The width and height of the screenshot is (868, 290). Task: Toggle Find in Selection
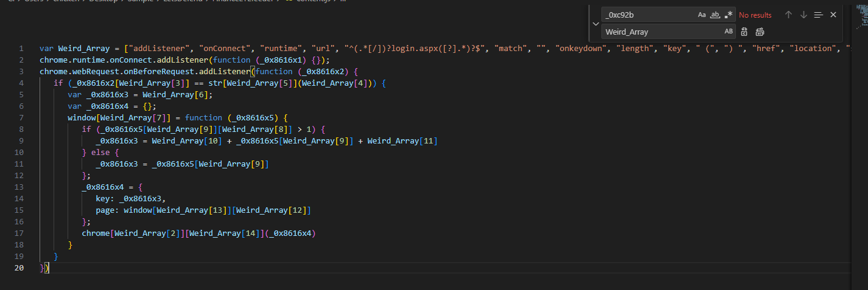click(x=819, y=15)
